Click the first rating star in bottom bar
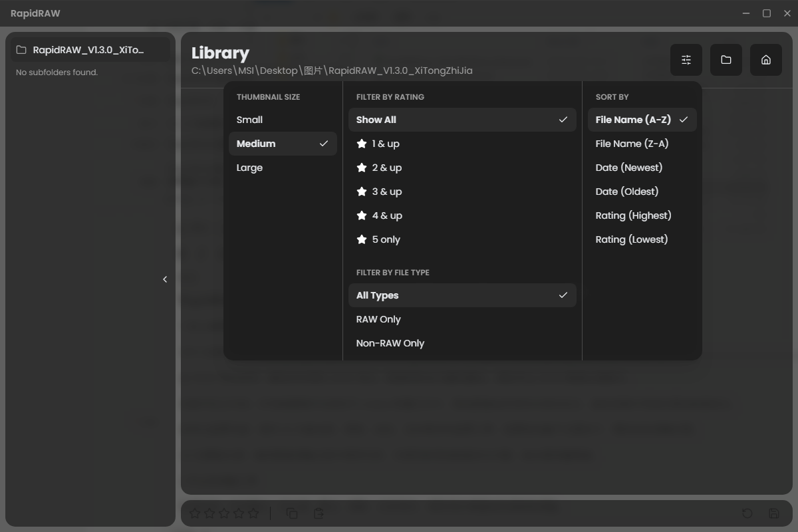This screenshot has width=798, height=532. click(195, 513)
